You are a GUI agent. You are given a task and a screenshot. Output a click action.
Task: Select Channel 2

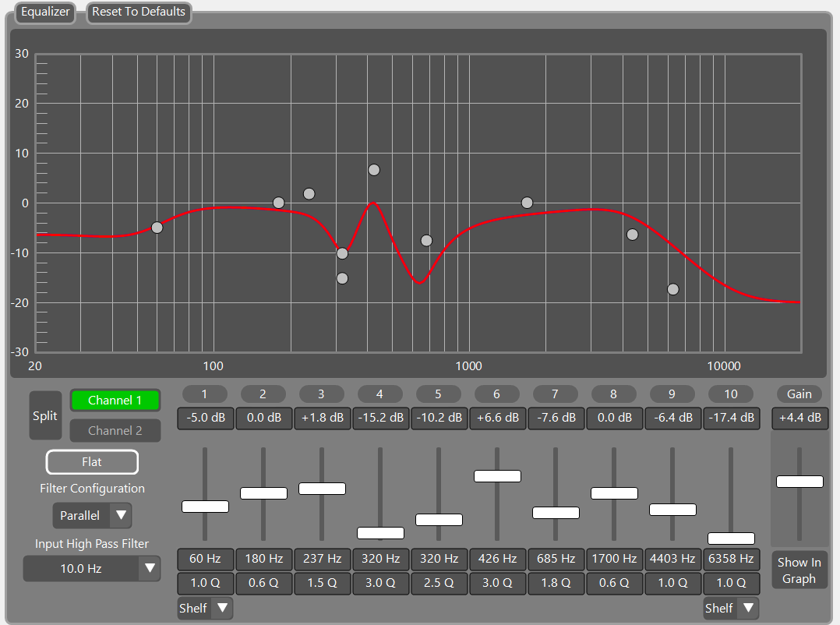pyautogui.click(x=115, y=431)
